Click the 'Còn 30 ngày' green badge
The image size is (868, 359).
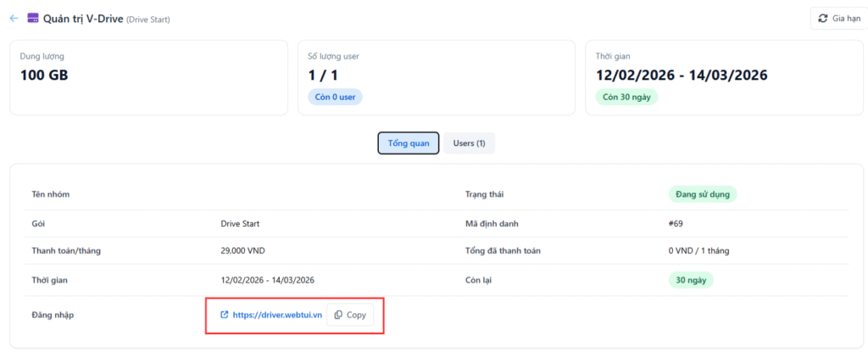(626, 97)
